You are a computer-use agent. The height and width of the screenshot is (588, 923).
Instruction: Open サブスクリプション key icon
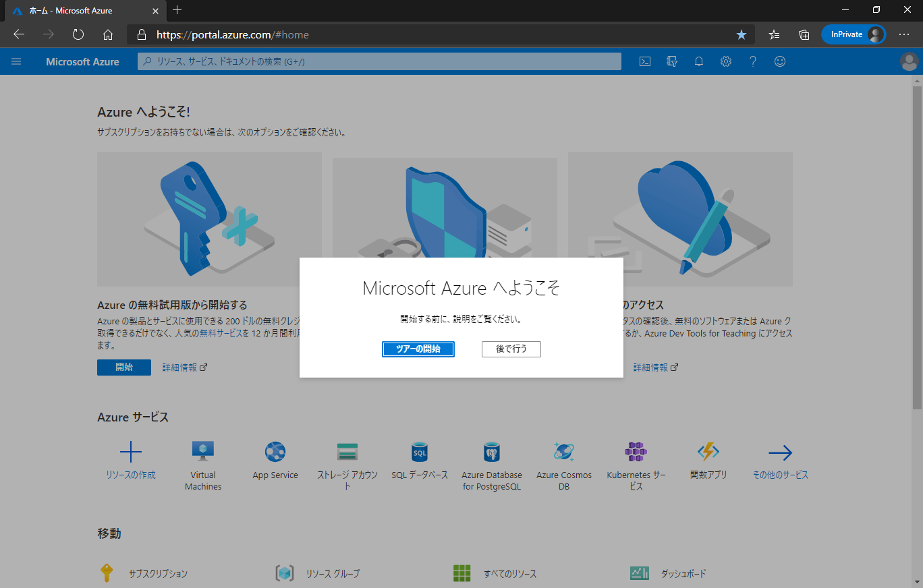tap(107, 573)
